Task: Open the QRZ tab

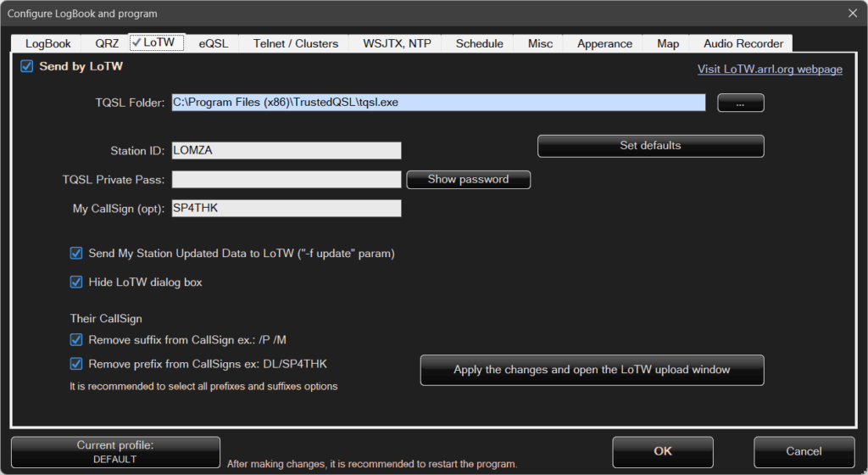Action: 106,43
